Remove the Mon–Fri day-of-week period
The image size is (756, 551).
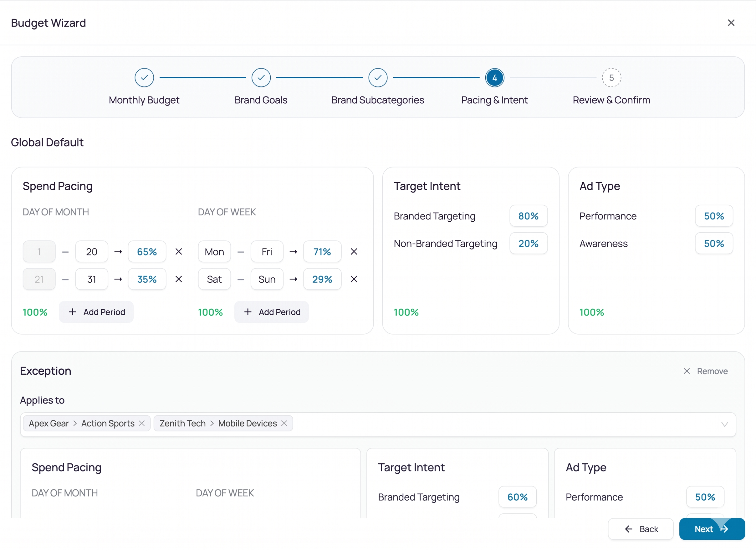354,251
